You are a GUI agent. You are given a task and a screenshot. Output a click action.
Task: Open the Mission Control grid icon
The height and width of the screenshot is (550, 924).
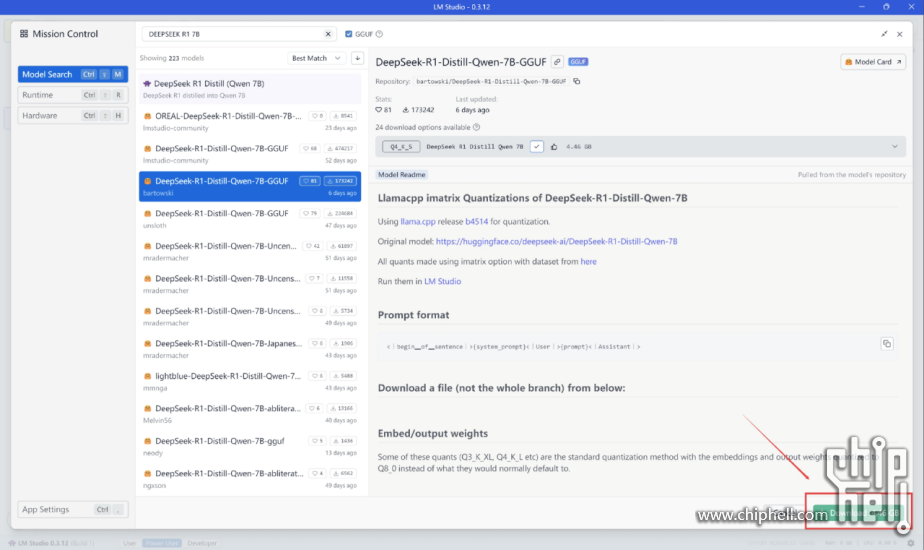coord(24,34)
